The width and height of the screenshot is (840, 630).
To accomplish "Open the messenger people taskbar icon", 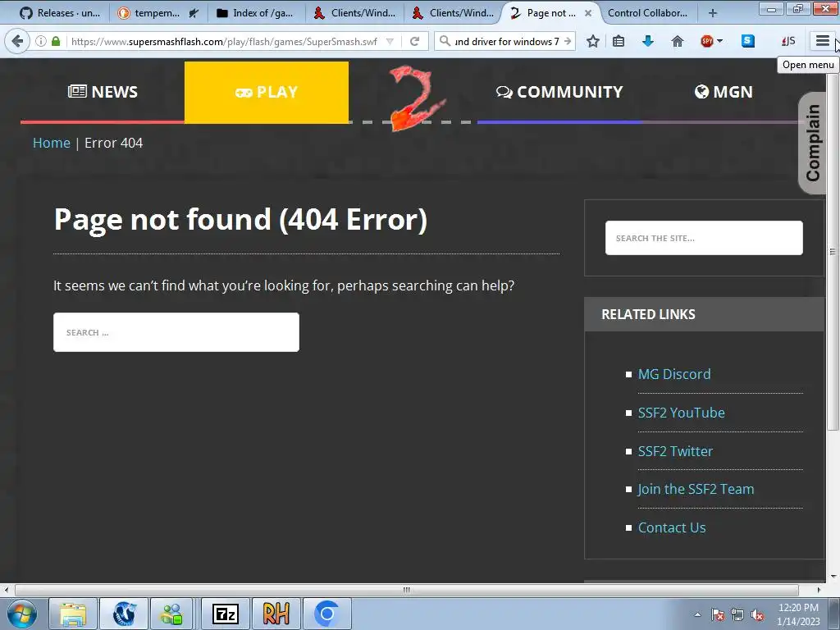I will coord(171,614).
